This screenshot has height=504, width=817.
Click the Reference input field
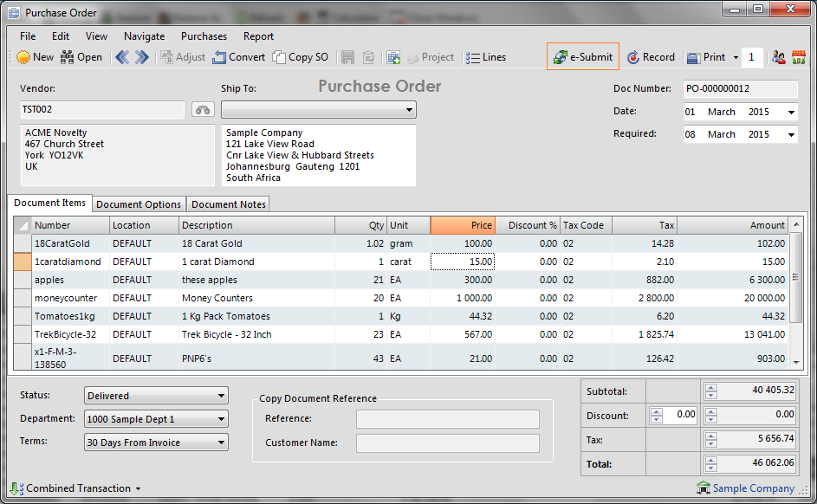point(447,419)
